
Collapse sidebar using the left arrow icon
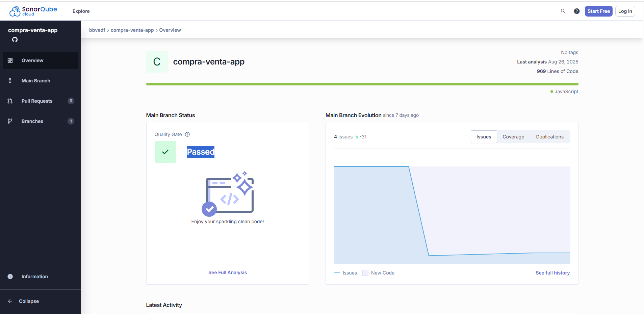pyautogui.click(x=10, y=301)
